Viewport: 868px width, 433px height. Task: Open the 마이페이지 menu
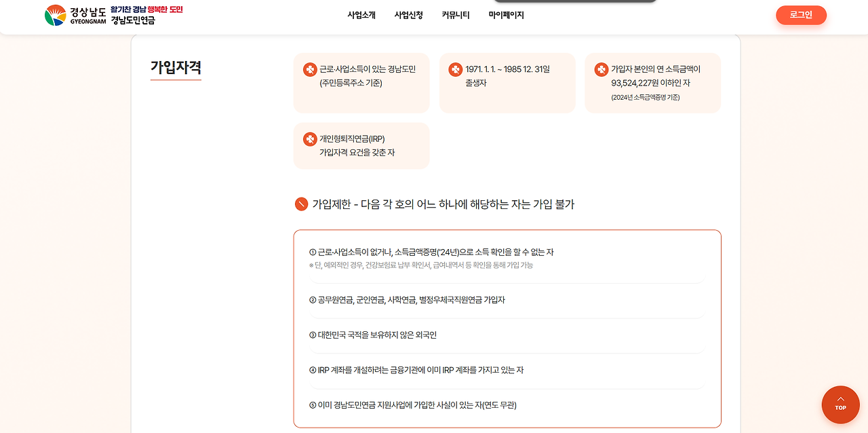(x=506, y=15)
